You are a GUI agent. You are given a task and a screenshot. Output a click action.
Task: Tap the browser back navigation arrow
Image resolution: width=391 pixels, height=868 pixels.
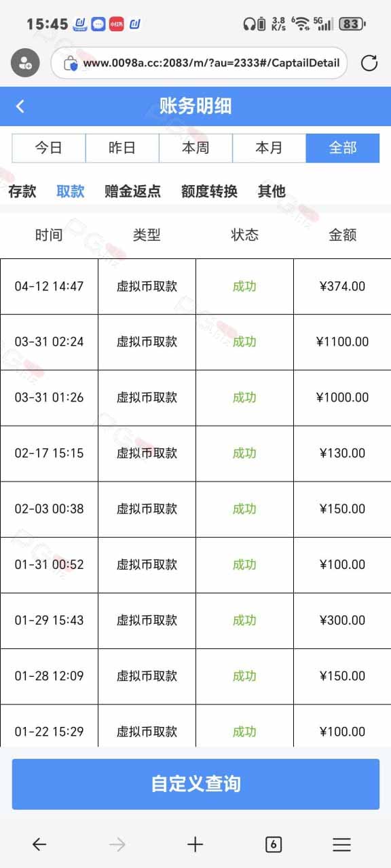pyautogui.click(x=39, y=844)
